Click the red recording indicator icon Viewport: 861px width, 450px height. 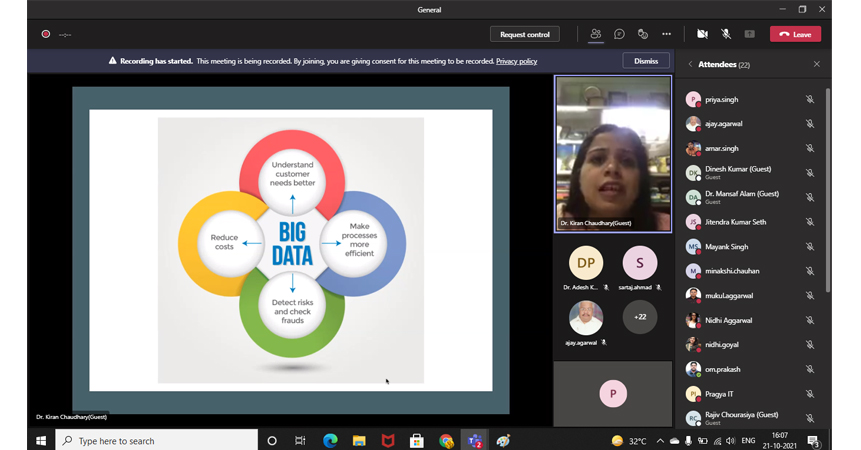[46, 34]
